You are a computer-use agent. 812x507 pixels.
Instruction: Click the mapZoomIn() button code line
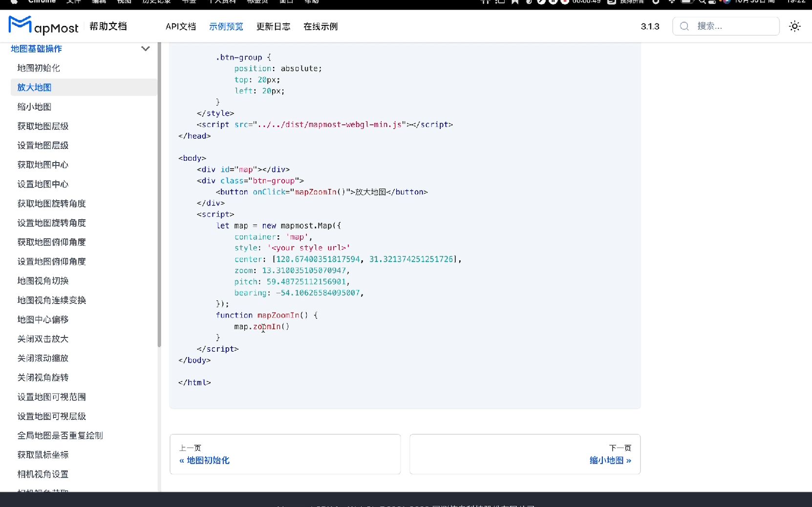click(x=322, y=192)
